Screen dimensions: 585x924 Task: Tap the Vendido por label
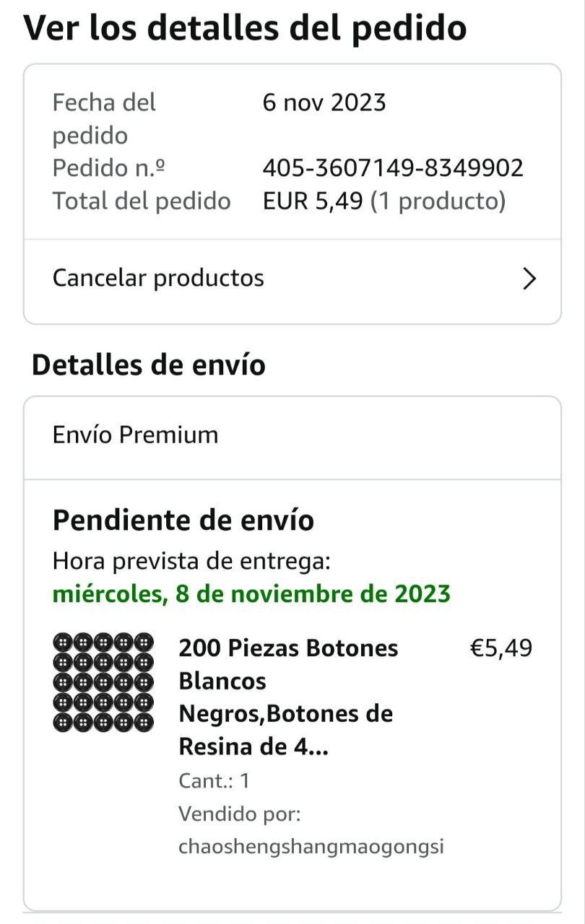coord(239,814)
